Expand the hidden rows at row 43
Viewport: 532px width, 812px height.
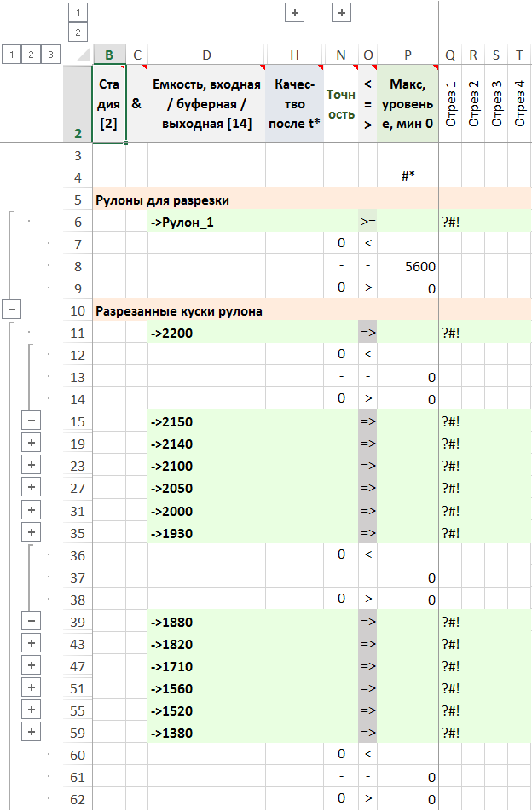click(x=31, y=643)
